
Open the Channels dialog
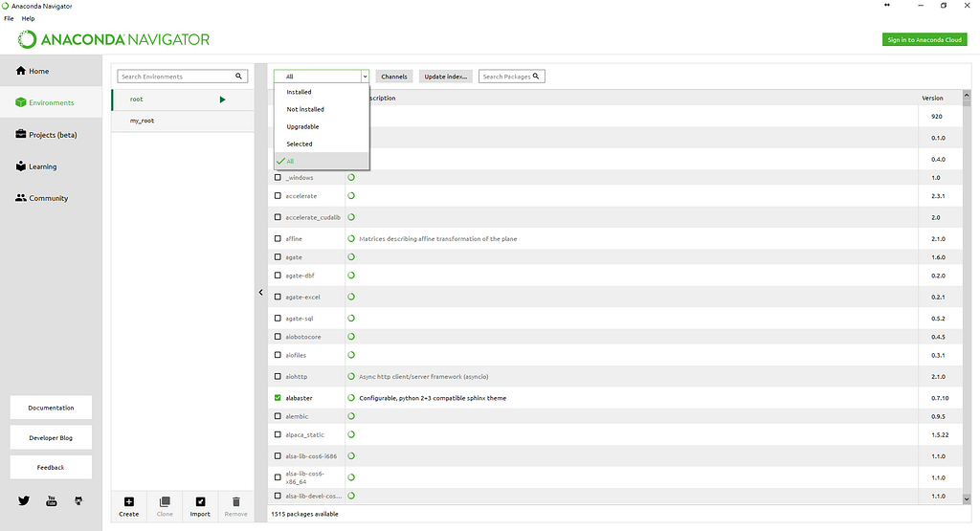[x=393, y=77]
